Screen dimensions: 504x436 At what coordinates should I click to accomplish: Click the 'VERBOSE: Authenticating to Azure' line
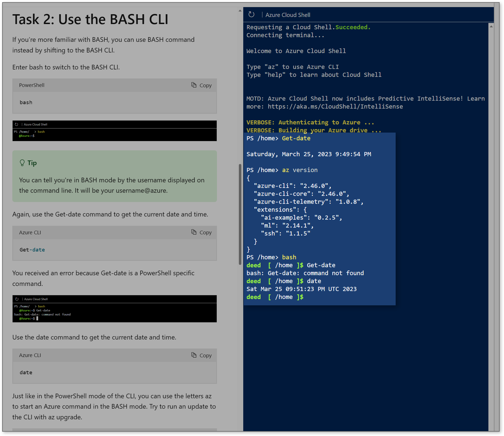tap(310, 122)
